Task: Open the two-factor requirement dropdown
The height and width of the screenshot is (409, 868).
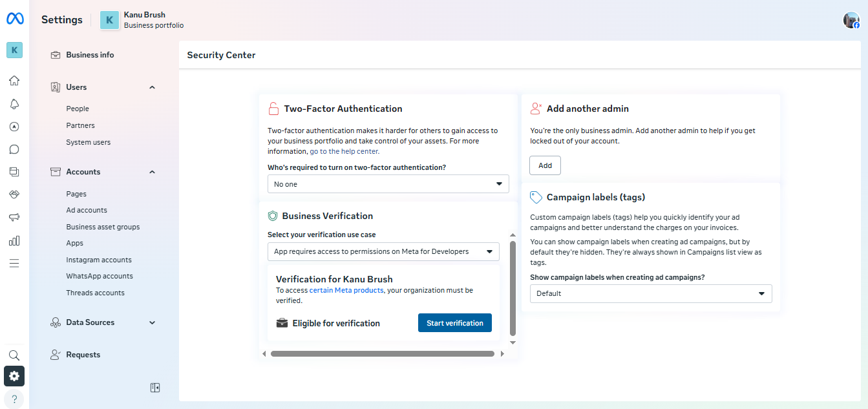Action: pos(388,184)
